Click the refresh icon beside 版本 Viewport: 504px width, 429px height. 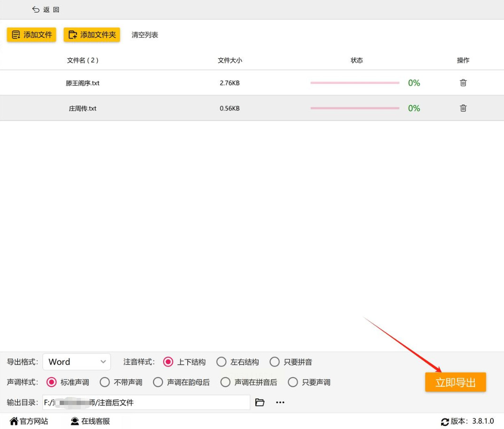pos(445,421)
